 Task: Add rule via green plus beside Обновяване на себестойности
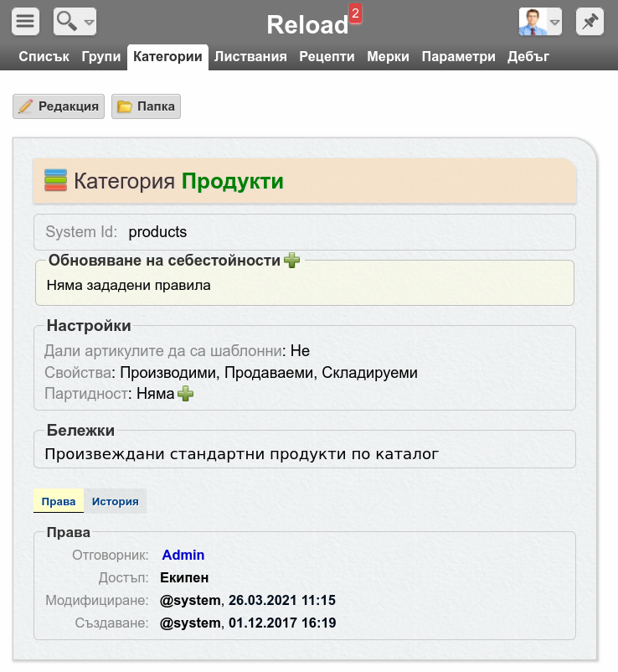(292, 260)
